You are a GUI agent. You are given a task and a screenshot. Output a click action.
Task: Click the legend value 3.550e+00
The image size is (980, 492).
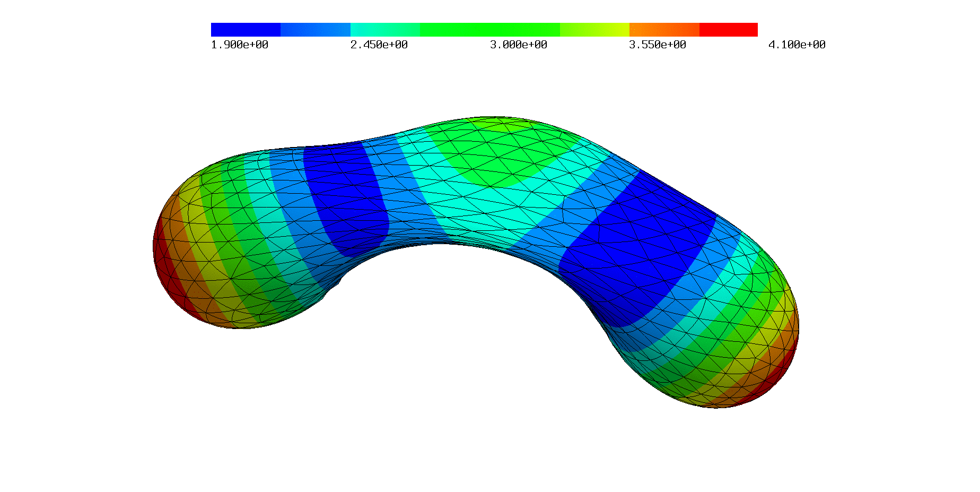coord(658,45)
